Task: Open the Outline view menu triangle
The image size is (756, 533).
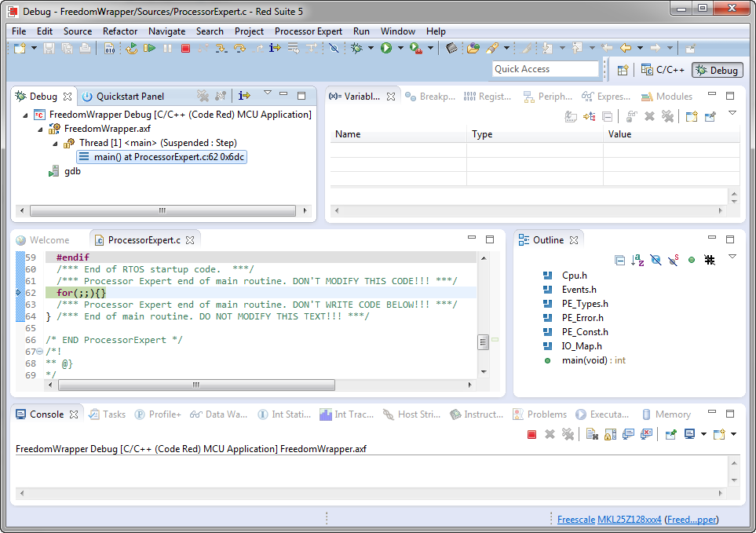Action: (x=732, y=257)
